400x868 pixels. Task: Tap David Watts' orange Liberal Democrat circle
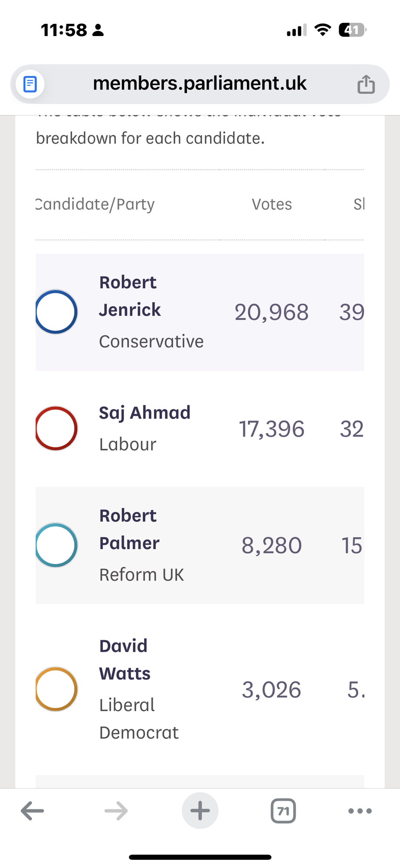click(x=56, y=689)
